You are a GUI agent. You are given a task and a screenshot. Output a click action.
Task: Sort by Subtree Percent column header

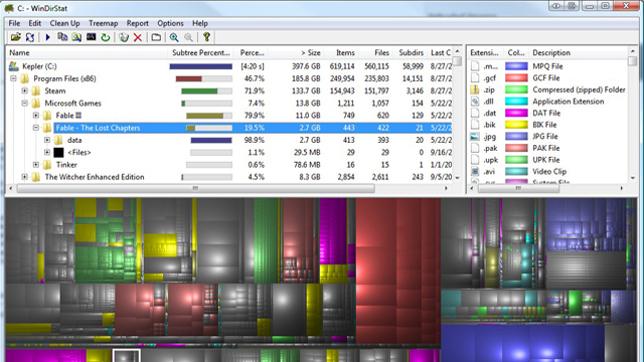point(201,53)
